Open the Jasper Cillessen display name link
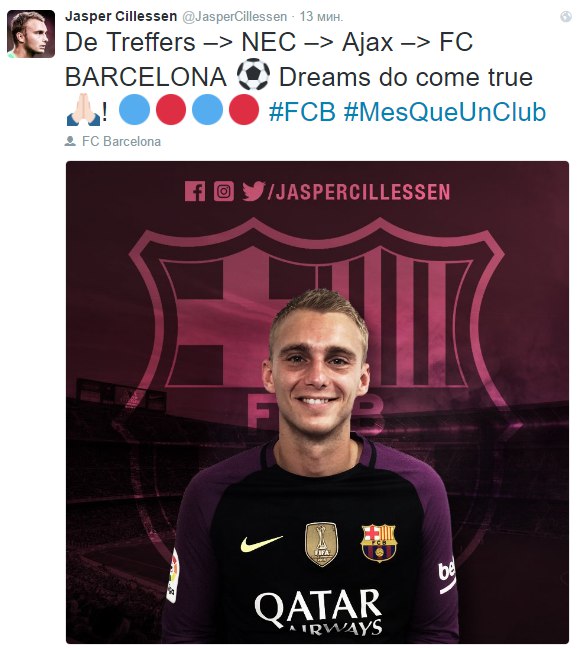This screenshot has height=649, width=579. (121, 16)
